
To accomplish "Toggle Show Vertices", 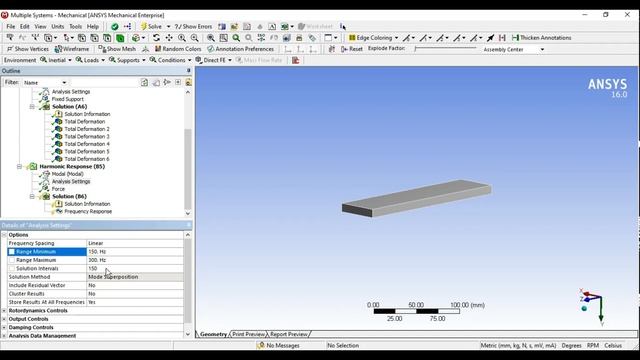I will click(x=27, y=49).
